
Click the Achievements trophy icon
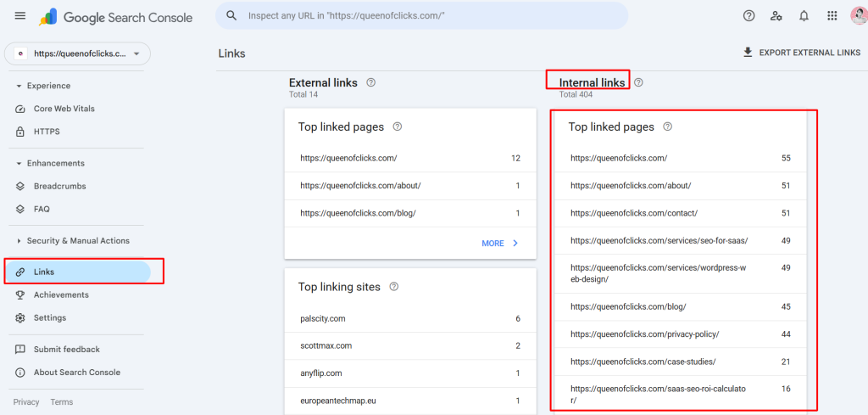[x=20, y=294]
